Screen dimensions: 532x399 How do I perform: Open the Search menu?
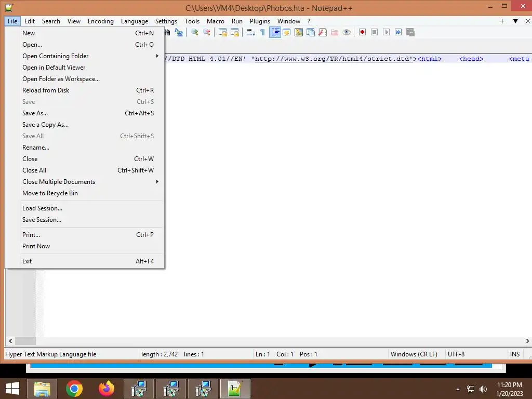[x=51, y=21]
